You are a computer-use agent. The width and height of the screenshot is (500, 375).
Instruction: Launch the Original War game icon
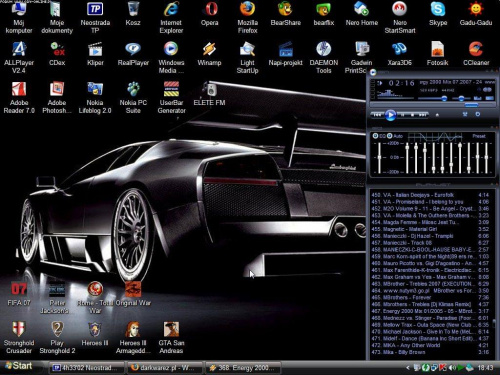[x=133, y=294]
